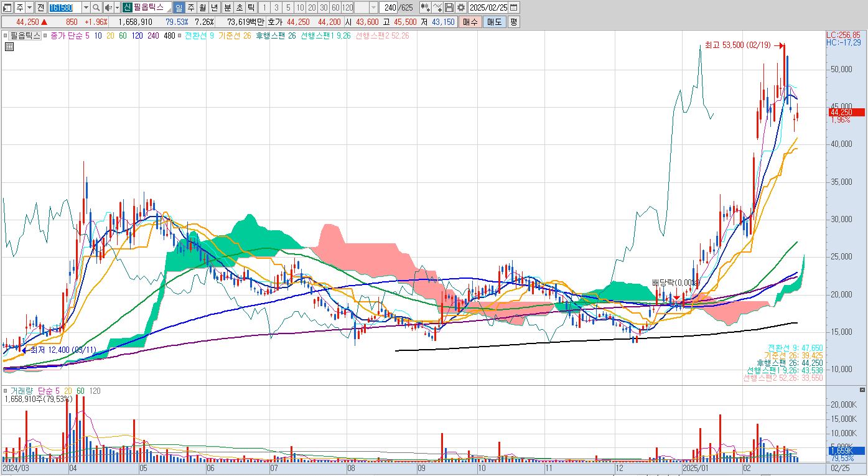Open the stock code history dropdown
This screenshot has width=868, height=476.
pyautogui.click(x=86, y=7)
